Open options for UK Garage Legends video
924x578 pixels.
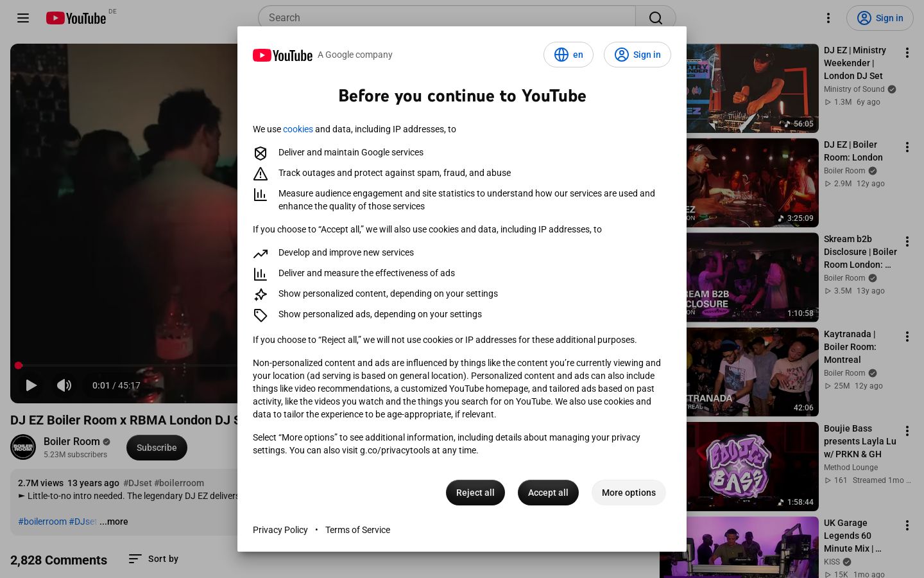click(x=907, y=525)
